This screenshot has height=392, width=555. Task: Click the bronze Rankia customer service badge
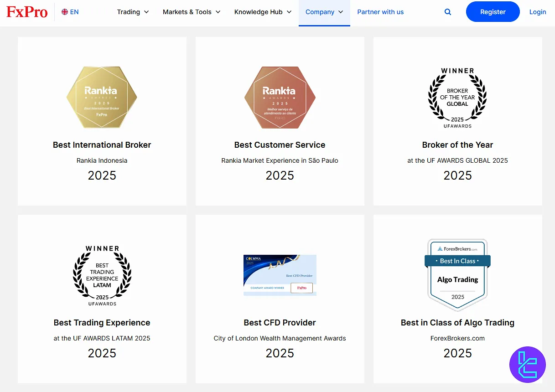tap(280, 97)
